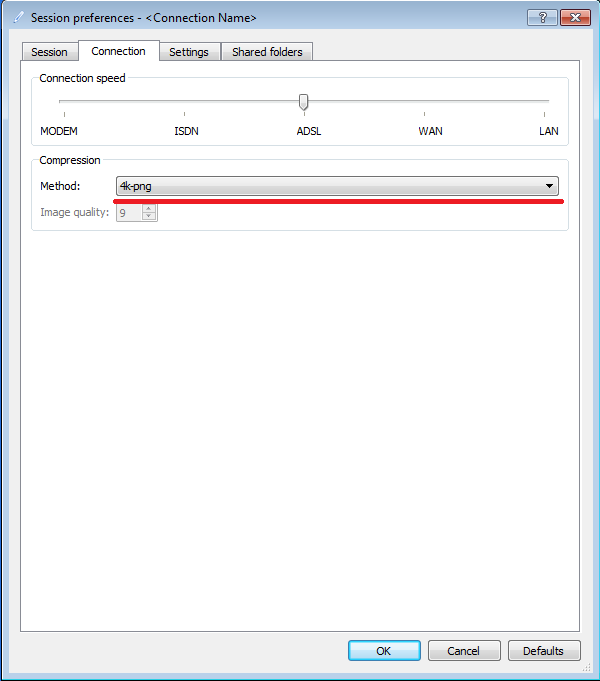The width and height of the screenshot is (600, 681).
Task: Click the ADSL label under the slider
Action: [309, 131]
